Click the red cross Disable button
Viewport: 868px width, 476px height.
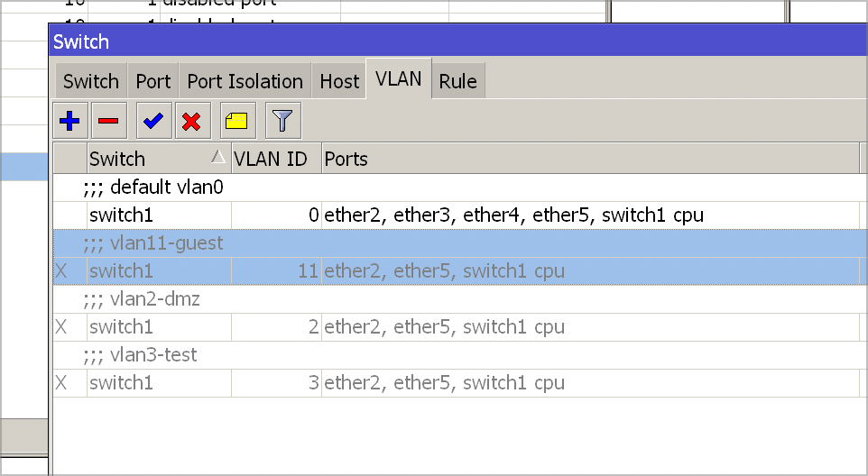[191, 120]
